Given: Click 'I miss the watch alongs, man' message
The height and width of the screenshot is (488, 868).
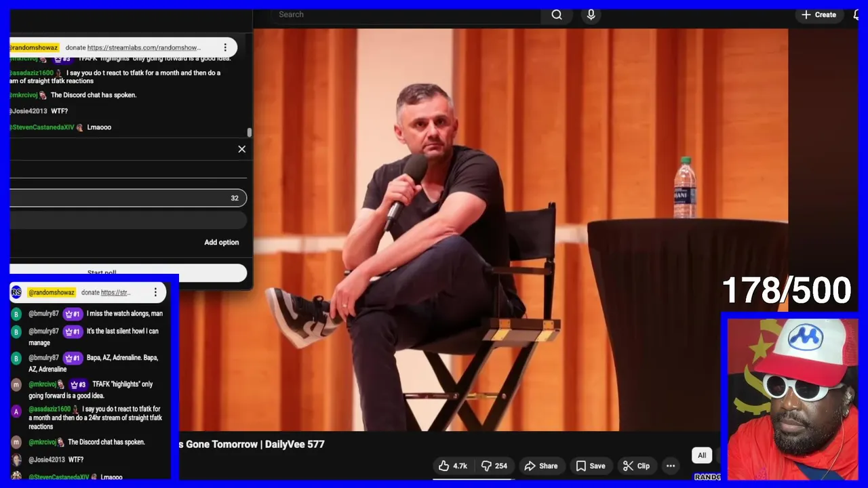Looking at the screenshot, I should pyautogui.click(x=125, y=314).
